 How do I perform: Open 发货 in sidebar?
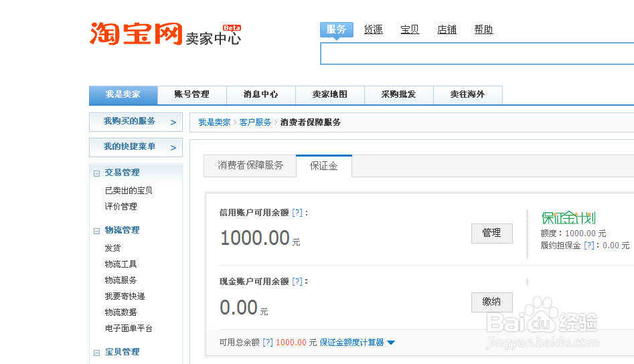click(x=113, y=248)
